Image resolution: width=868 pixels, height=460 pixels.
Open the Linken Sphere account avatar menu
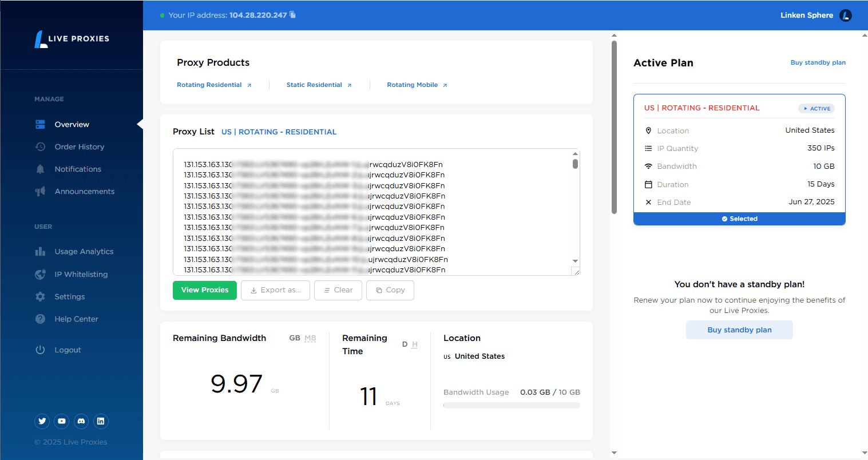point(845,15)
